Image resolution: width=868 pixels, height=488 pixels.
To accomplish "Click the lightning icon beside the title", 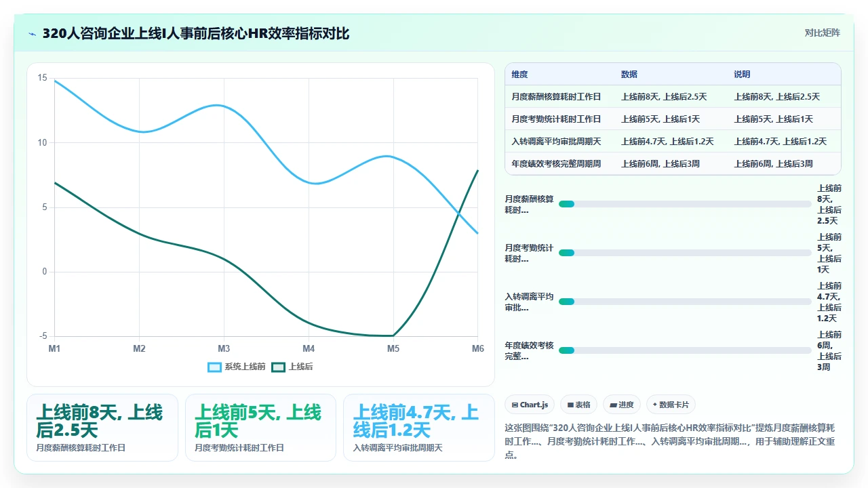I will point(33,33).
